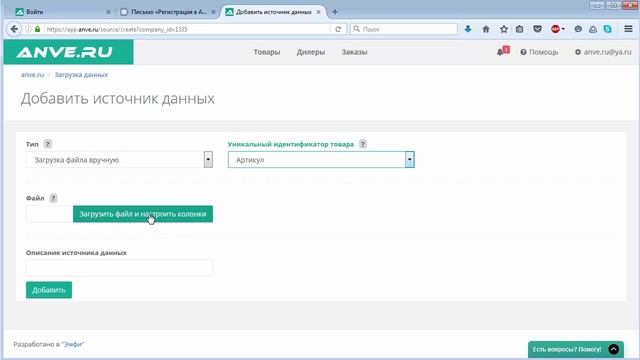Open the anve.ru@ya.ru account menu

[x=603, y=52]
